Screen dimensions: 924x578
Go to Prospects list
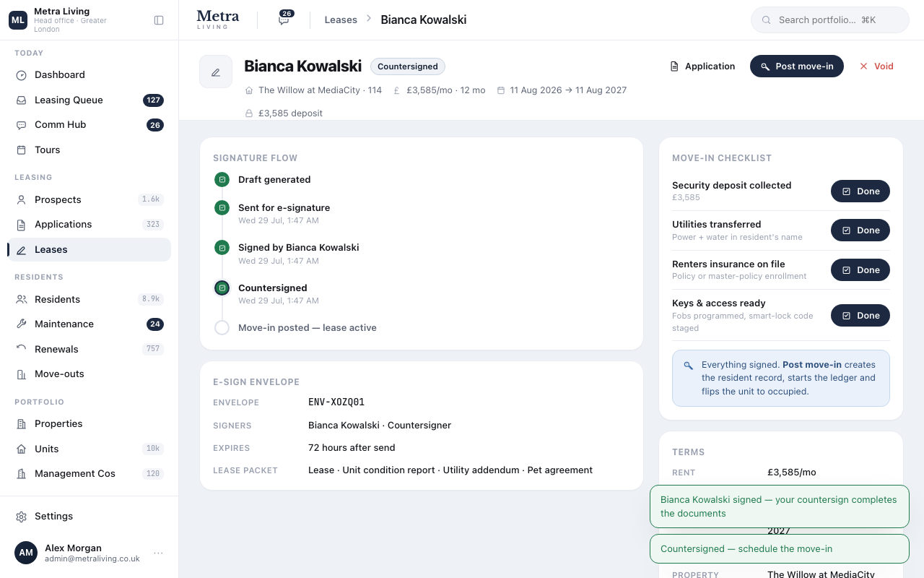point(90,200)
